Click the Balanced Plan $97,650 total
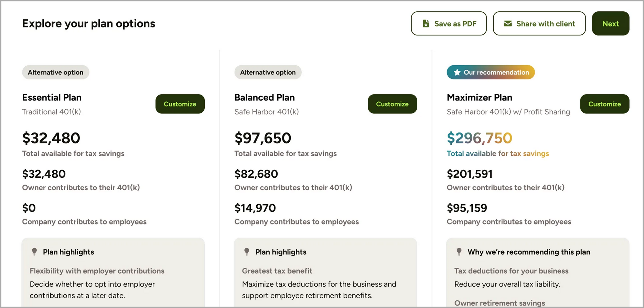This screenshot has height=308, width=644. pos(263,138)
